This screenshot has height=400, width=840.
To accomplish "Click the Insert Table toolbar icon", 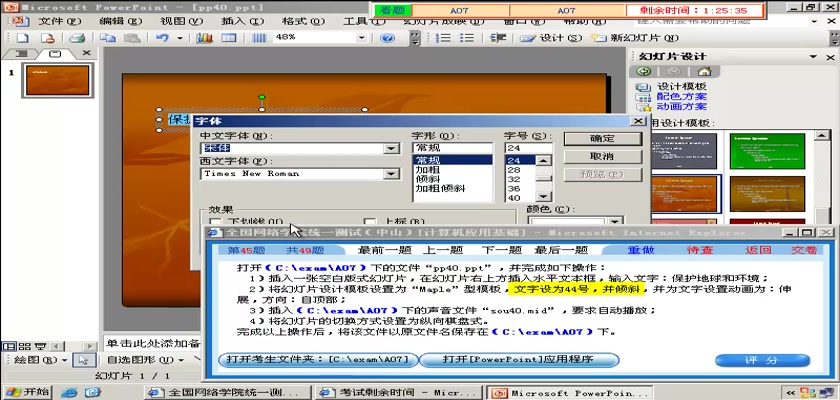I will tap(229, 38).
